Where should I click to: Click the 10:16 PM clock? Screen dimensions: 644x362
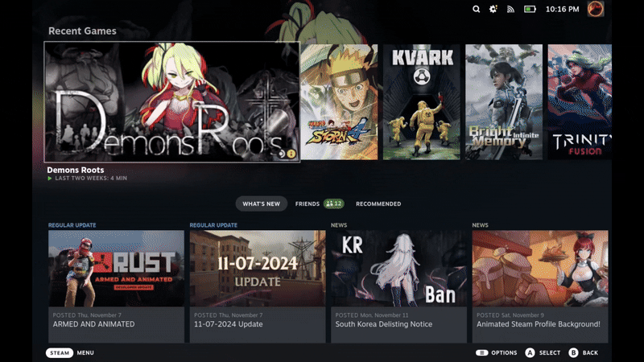[x=562, y=9]
